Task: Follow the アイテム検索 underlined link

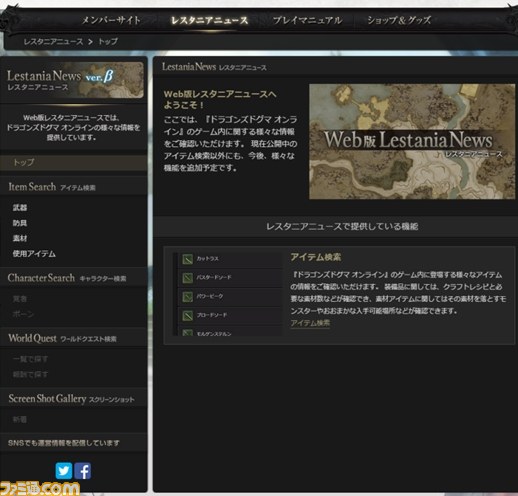Action: click(x=310, y=323)
